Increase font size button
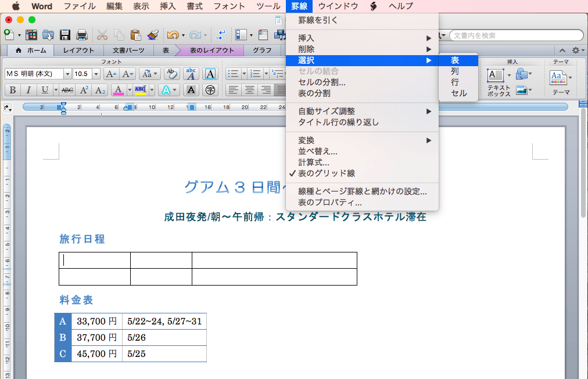The image size is (588, 379). click(111, 74)
